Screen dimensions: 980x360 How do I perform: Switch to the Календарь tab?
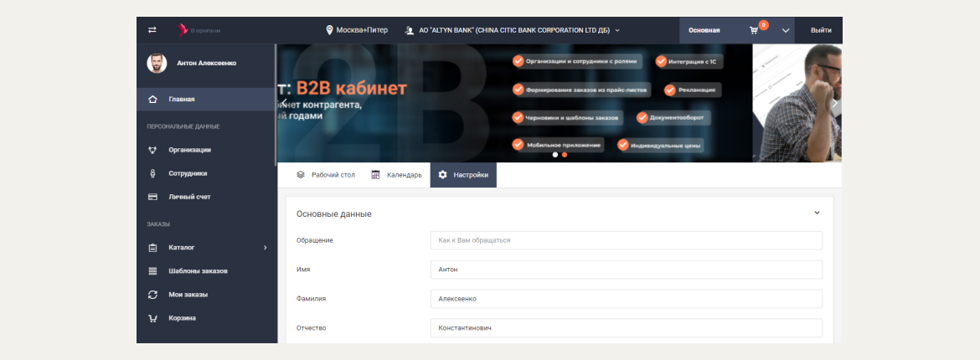[x=396, y=175]
